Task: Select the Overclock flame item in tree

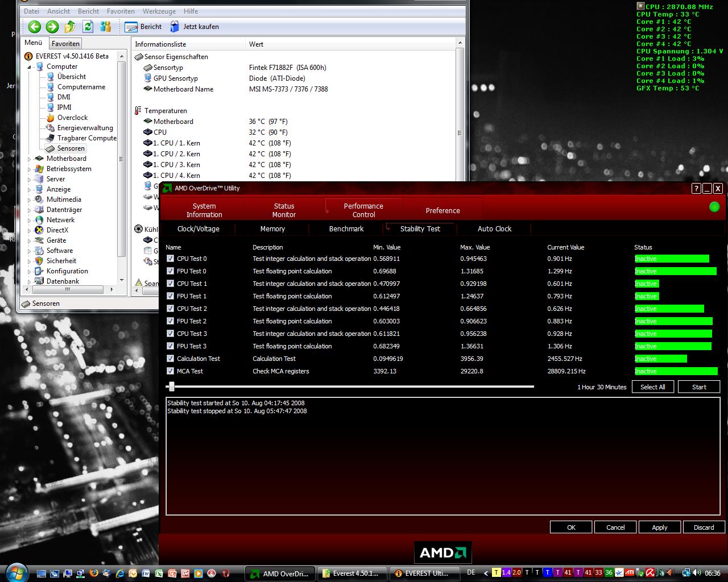Action: click(x=67, y=118)
